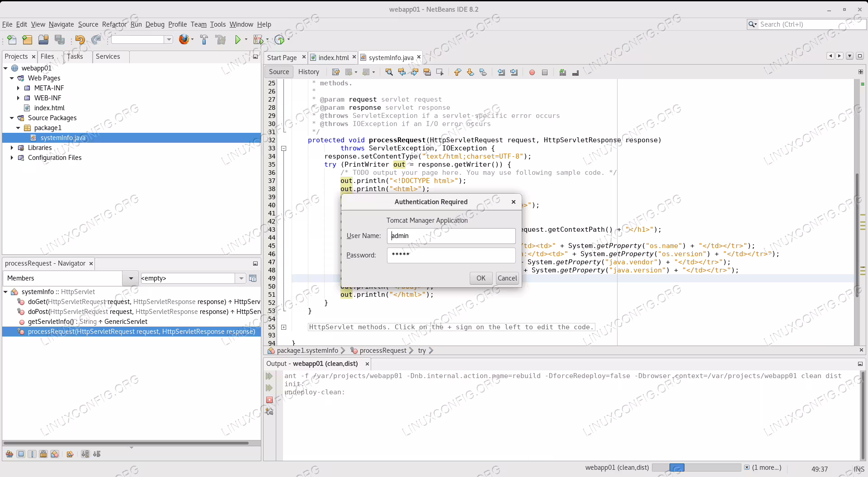Click the Debug Project icon
868x477 pixels.
pyautogui.click(x=258, y=40)
